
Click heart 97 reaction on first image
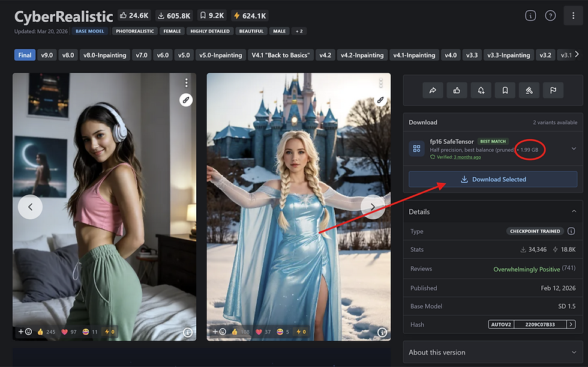point(68,332)
